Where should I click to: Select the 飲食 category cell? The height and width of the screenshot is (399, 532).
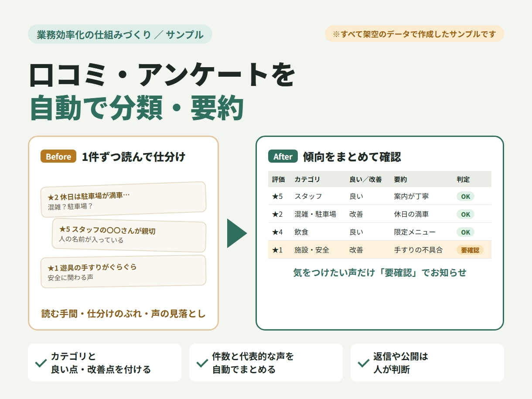(x=301, y=232)
